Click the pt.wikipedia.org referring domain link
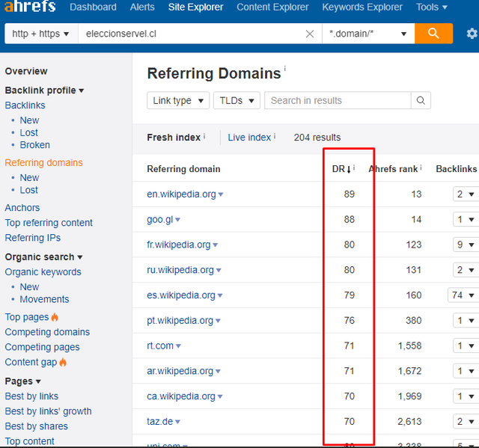This screenshot has width=479, height=448. (x=180, y=320)
